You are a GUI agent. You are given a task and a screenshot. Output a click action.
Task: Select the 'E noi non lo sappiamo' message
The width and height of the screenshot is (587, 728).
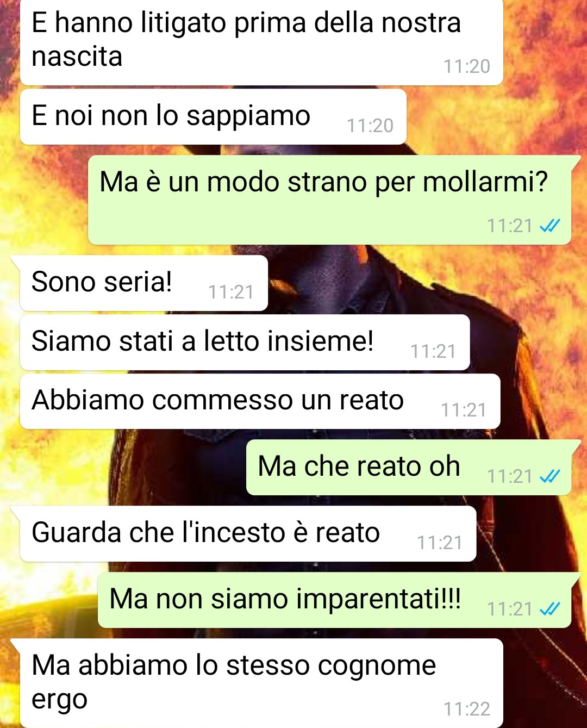point(213,117)
